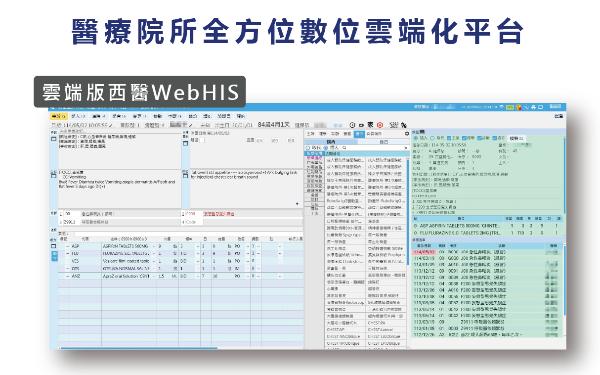Image resolution: width=600 pixels, height=375 pixels.
Task: Click the vertical scrollbar of the visit history list
Action: 564,279
